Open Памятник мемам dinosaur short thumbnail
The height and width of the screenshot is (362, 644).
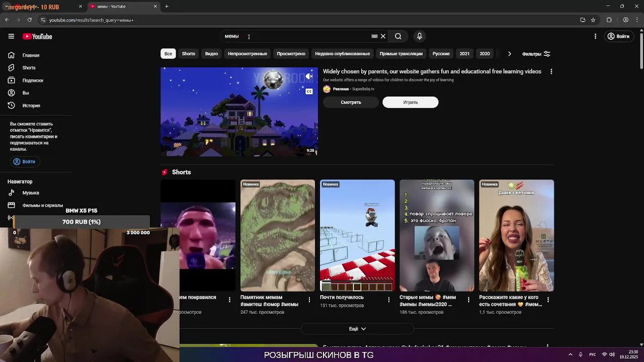(278, 236)
